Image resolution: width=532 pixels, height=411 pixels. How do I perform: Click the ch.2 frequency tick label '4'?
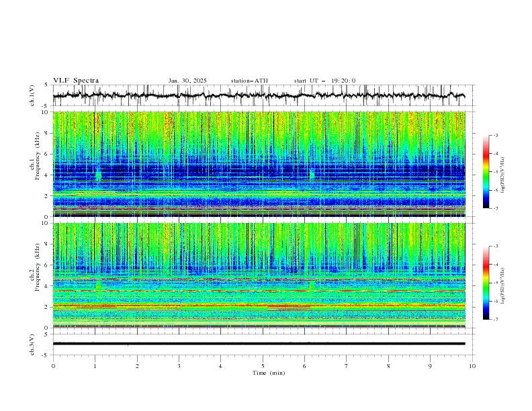point(47,286)
